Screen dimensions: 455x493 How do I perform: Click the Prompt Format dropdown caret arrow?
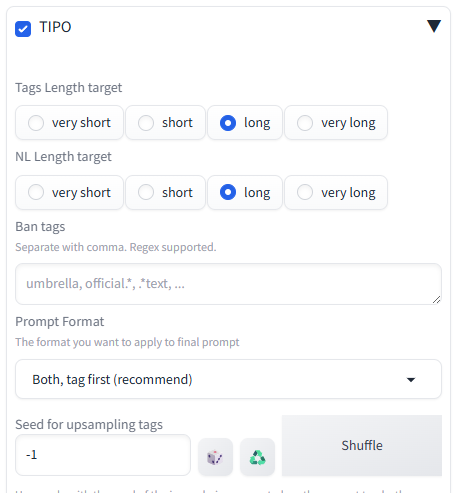tap(411, 380)
